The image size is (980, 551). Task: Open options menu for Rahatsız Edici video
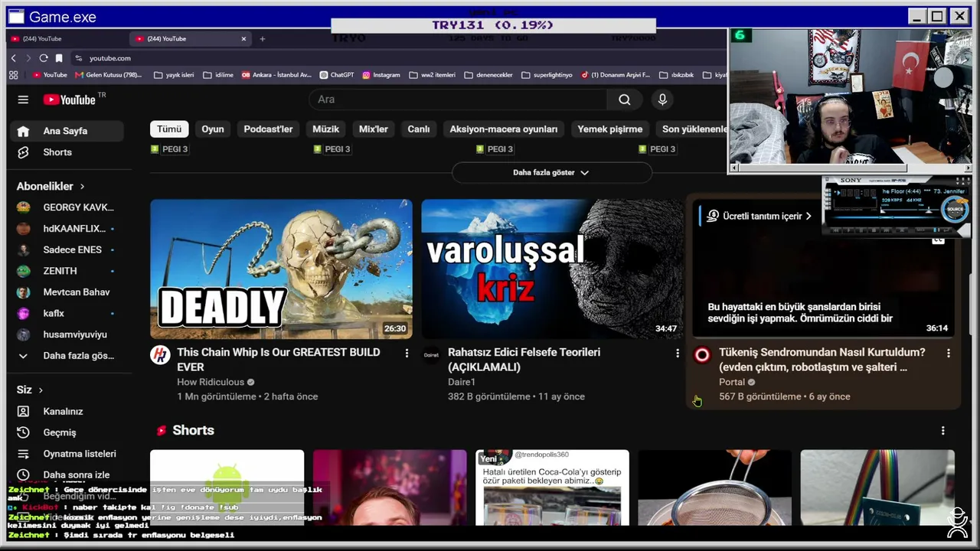[678, 353]
